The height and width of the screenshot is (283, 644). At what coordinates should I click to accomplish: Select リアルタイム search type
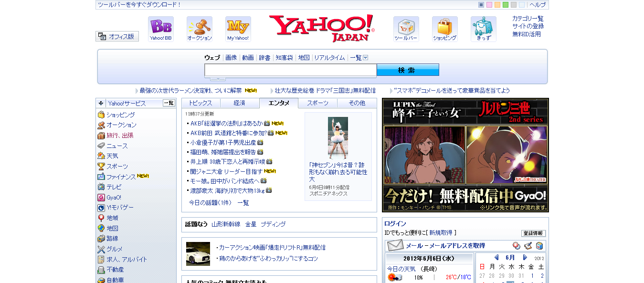329,58
